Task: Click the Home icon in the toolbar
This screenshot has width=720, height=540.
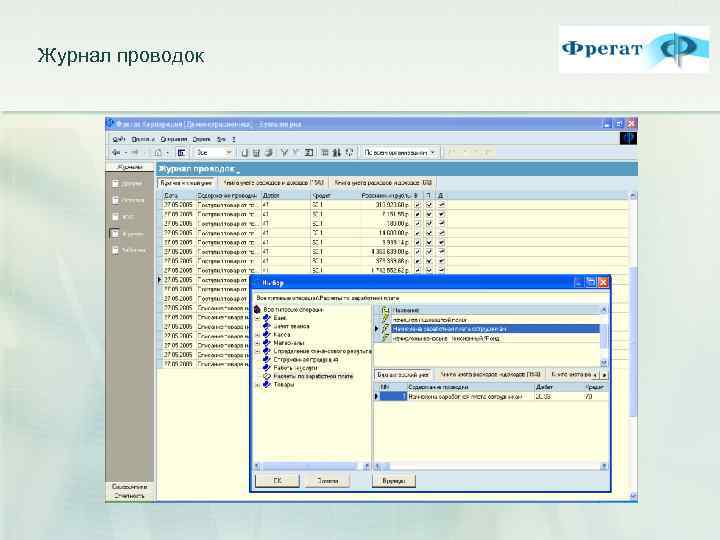Action: click(158, 152)
